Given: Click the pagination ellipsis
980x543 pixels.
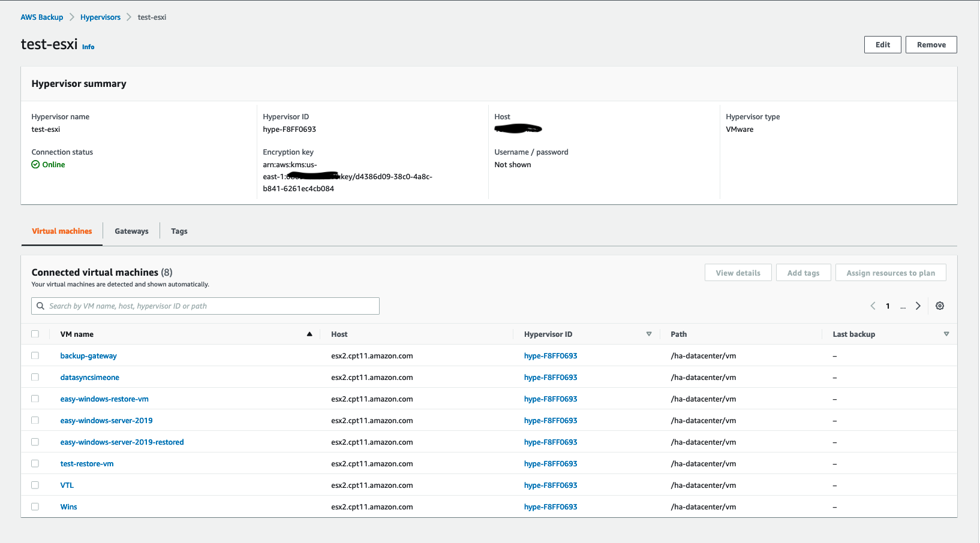Looking at the screenshot, I should pos(903,306).
